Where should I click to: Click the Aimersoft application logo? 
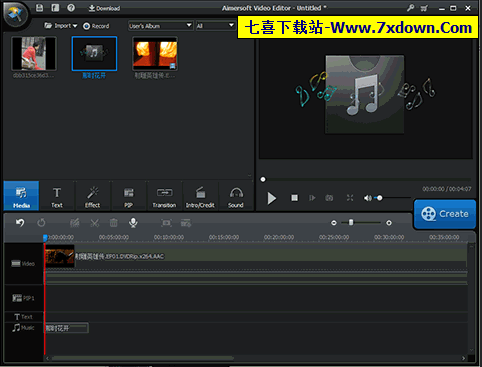15,14
